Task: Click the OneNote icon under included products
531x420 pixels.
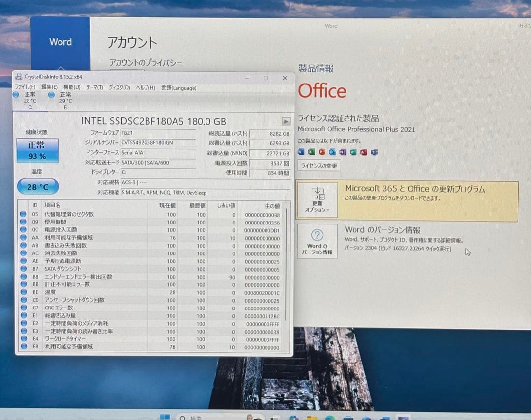Action: [x=343, y=152]
